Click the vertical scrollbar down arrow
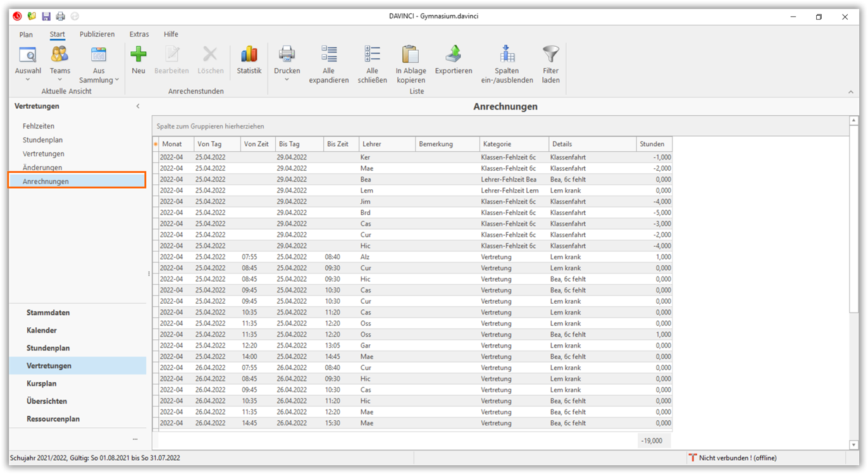 853,445
